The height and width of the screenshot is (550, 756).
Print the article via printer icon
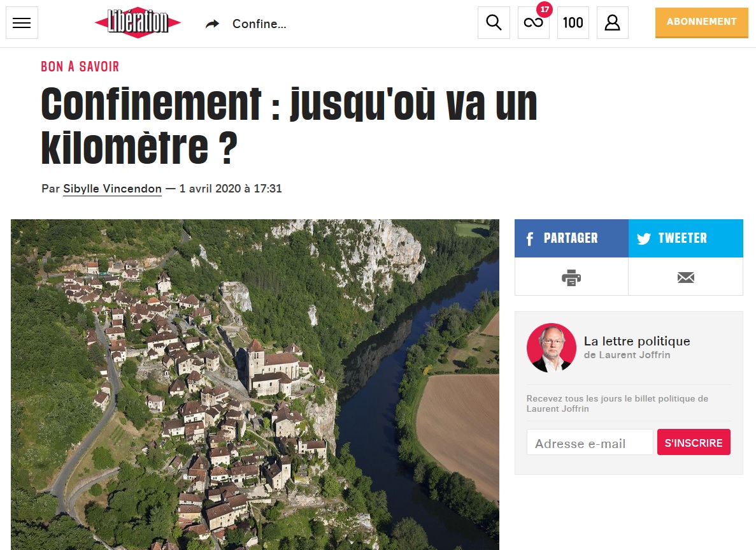[x=571, y=277]
